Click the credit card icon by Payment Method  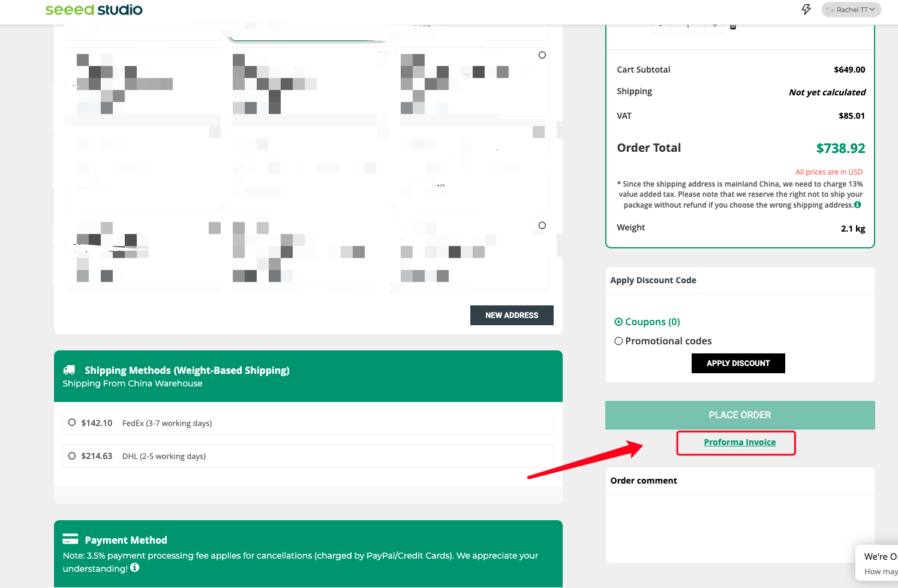70,539
